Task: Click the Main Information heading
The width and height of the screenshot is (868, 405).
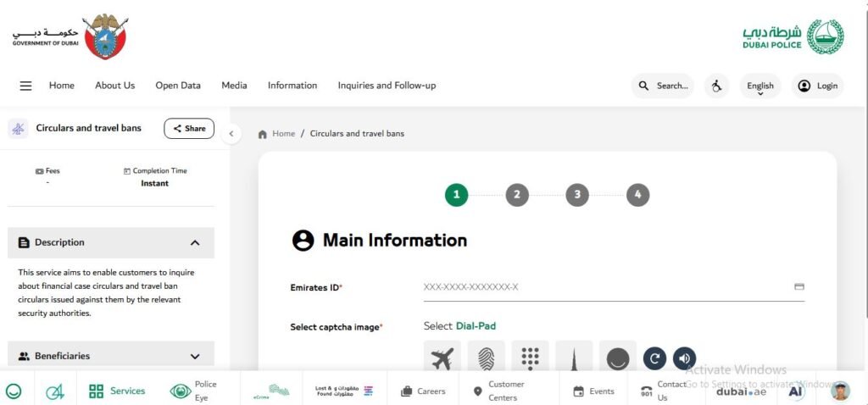Action: pos(395,240)
